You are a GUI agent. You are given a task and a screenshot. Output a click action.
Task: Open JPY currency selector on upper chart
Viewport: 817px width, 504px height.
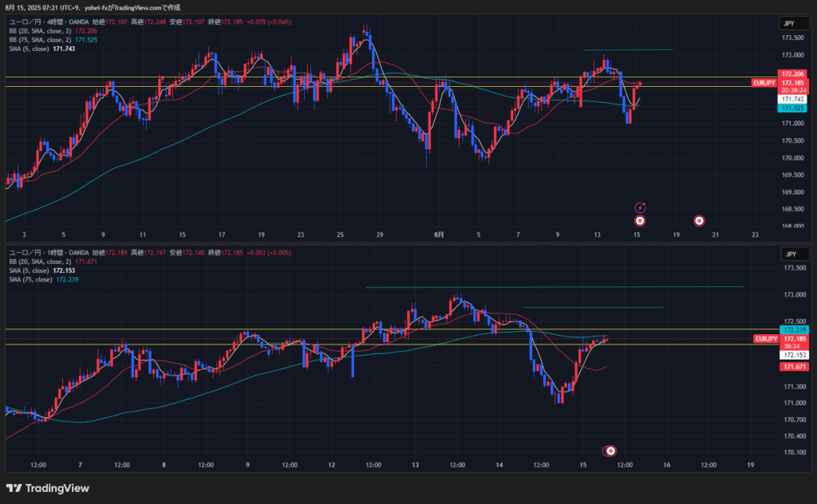[x=791, y=24]
